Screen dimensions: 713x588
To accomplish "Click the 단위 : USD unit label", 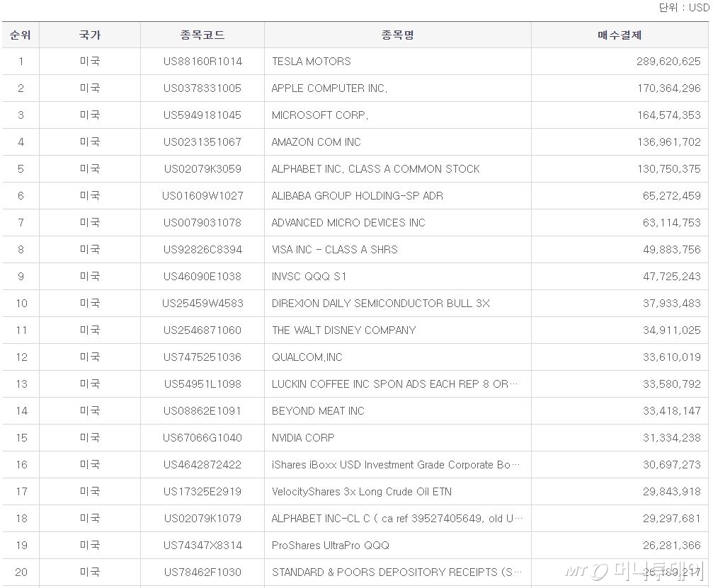I will pos(684,7).
